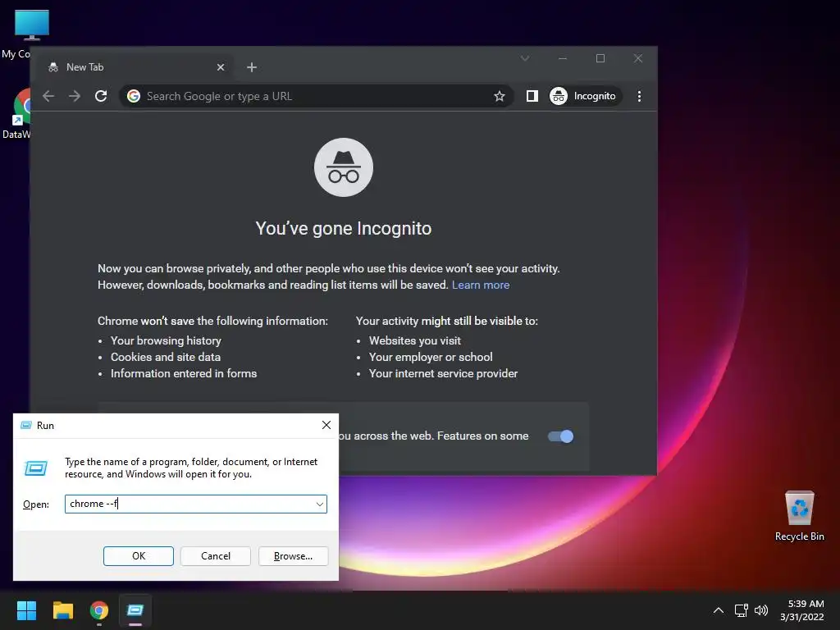Click the Chrome icon in the taskbar
Viewport: 840px width, 630px height.
(x=99, y=610)
